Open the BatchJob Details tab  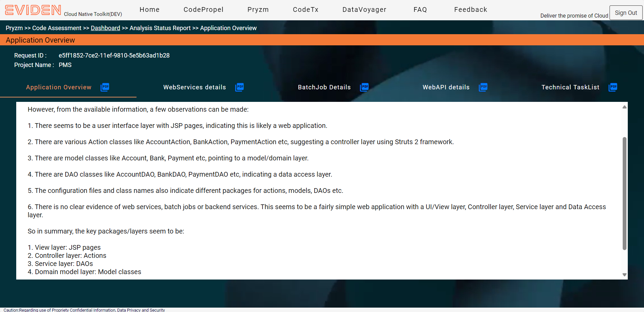coord(324,87)
